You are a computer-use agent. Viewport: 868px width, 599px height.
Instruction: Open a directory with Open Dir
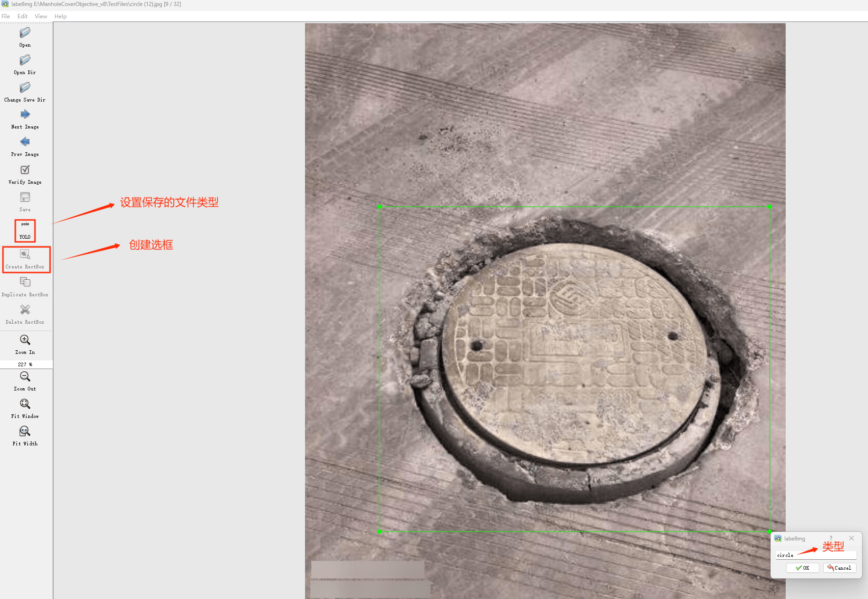click(25, 60)
